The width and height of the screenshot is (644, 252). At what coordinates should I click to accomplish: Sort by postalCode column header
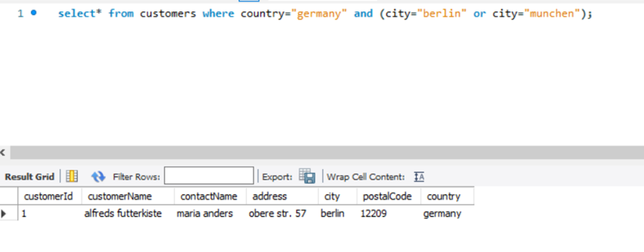point(388,196)
